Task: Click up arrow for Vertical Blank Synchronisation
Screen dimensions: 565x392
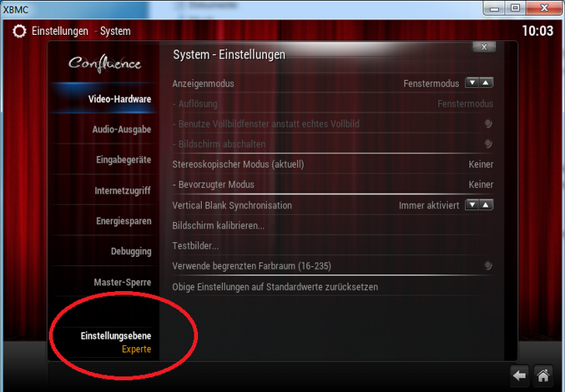Action: 486,205
